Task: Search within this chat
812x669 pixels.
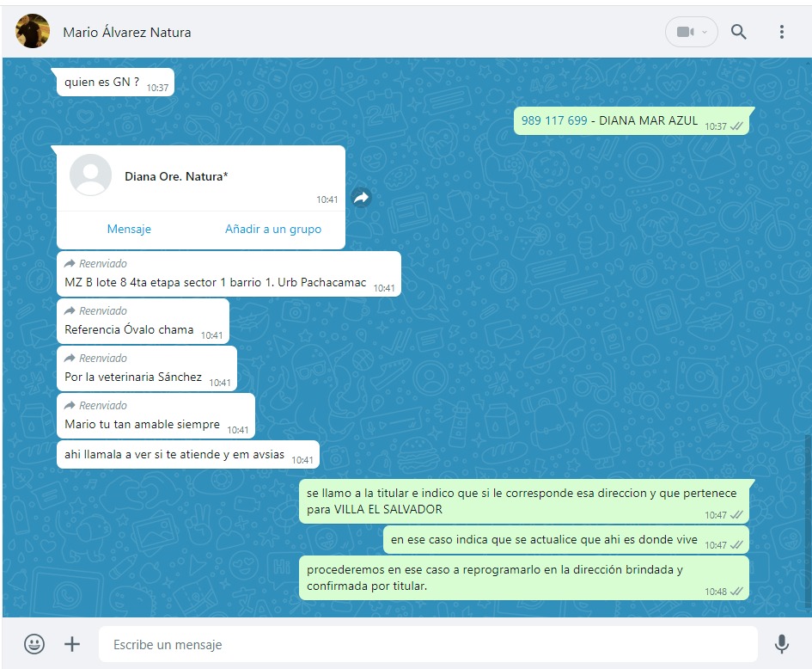Action: click(739, 32)
